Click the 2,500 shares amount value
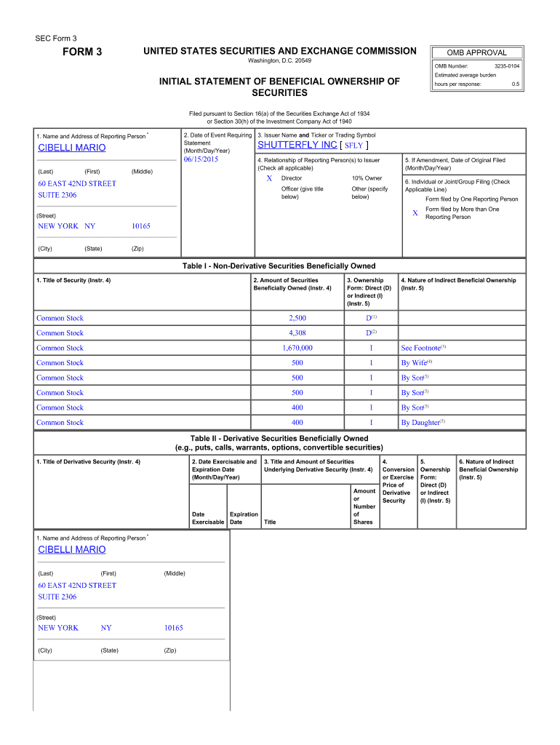Viewport: 560px width, 745px height. pos(297,319)
